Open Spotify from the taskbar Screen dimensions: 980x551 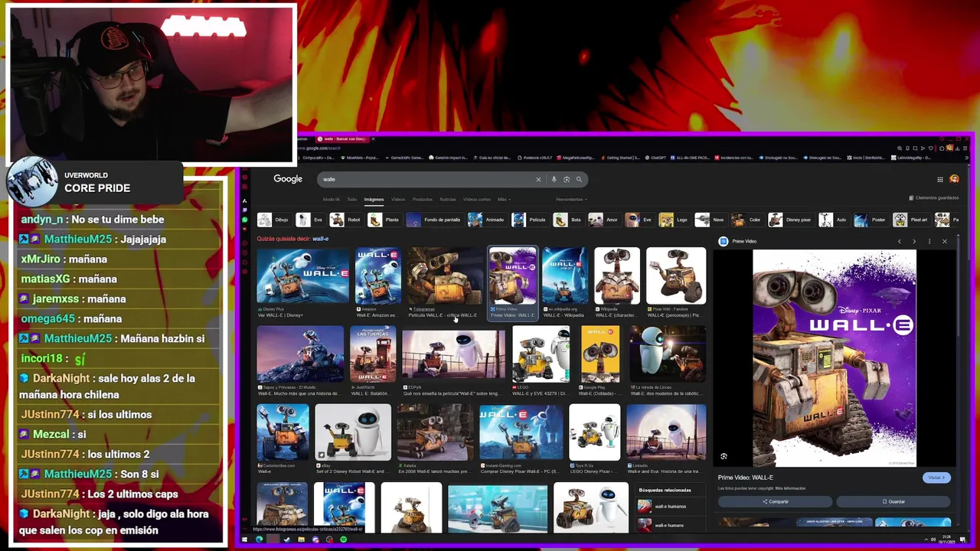tap(343, 540)
